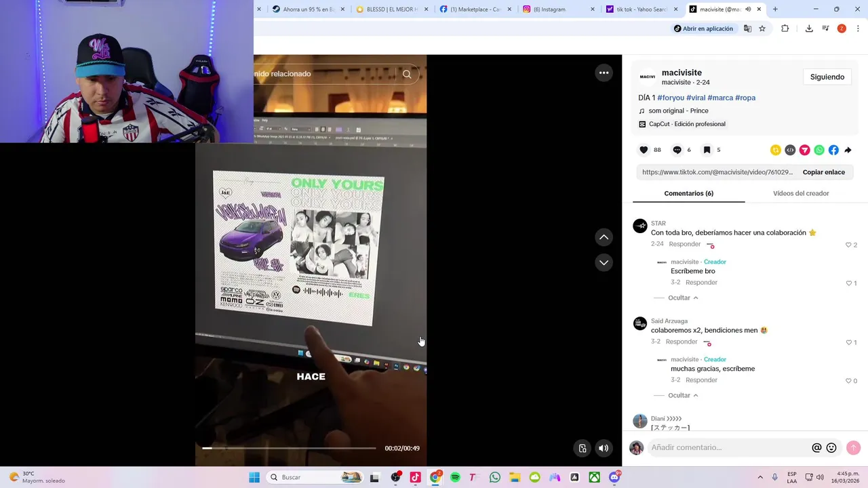Switch to the Comentarios (6) tab
868x488 pixels.
pos(688,193)
